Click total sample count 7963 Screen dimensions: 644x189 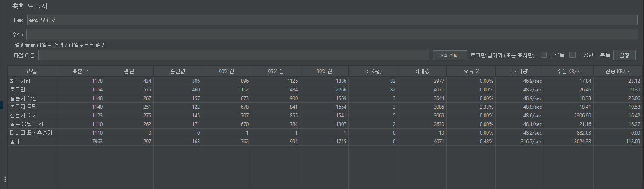point(97,141)
